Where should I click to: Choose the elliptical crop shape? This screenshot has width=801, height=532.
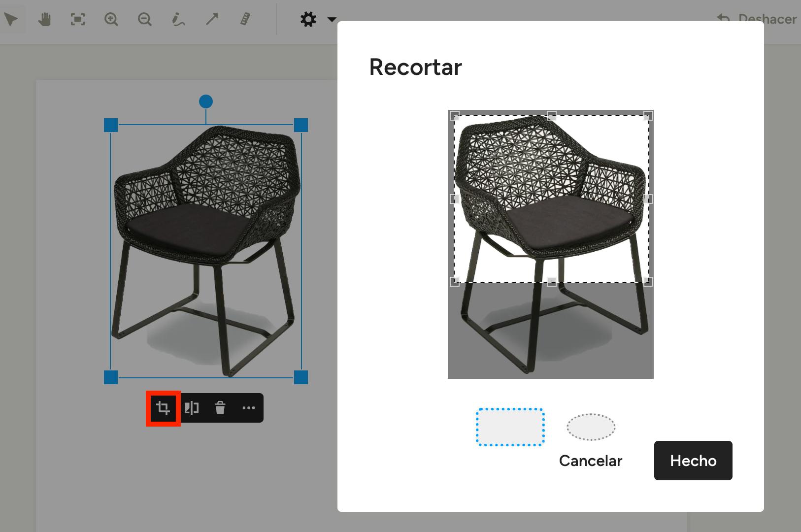(x=591, y=427)
